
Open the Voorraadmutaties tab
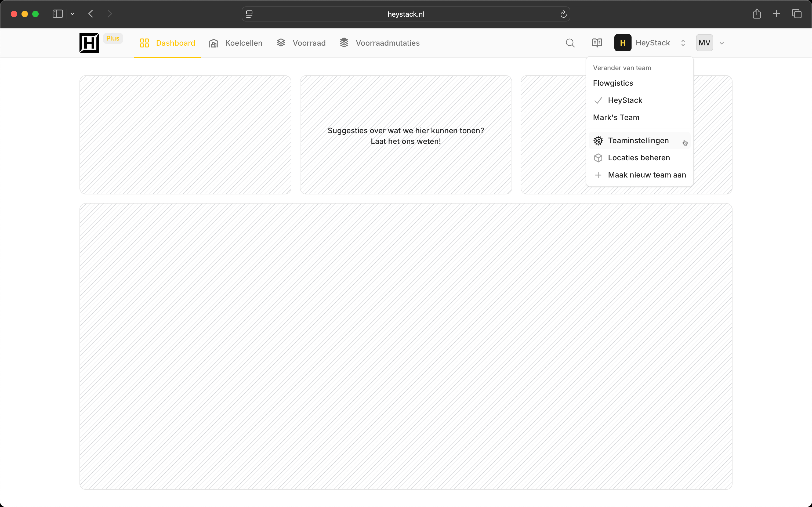click(x=380, y=43)
